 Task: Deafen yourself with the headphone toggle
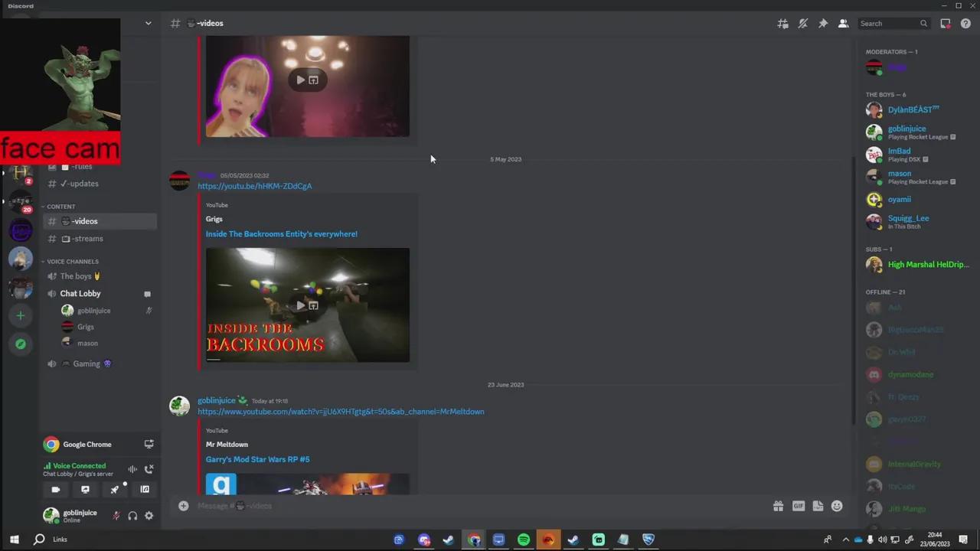tap(132, 516)
